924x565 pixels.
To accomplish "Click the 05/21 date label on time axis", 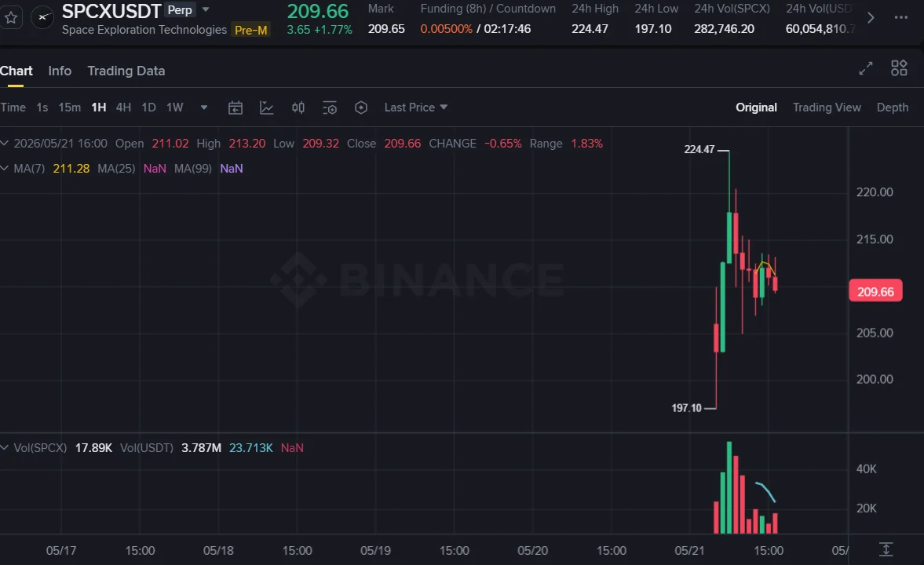I will pos(689,550).
